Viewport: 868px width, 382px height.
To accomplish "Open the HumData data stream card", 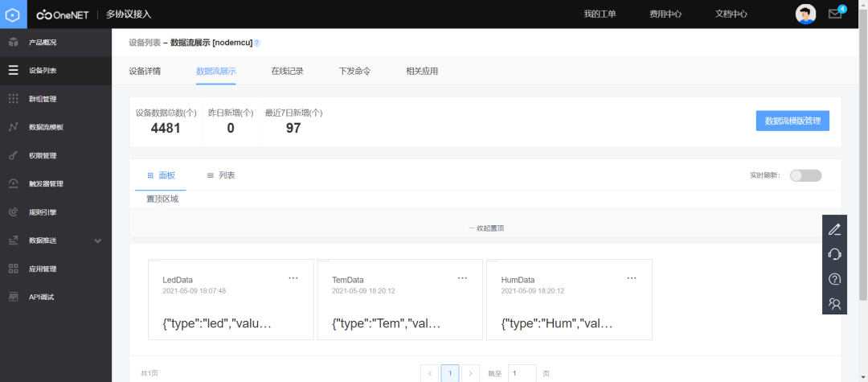I will pyautogui.click(x=569, y=299).
